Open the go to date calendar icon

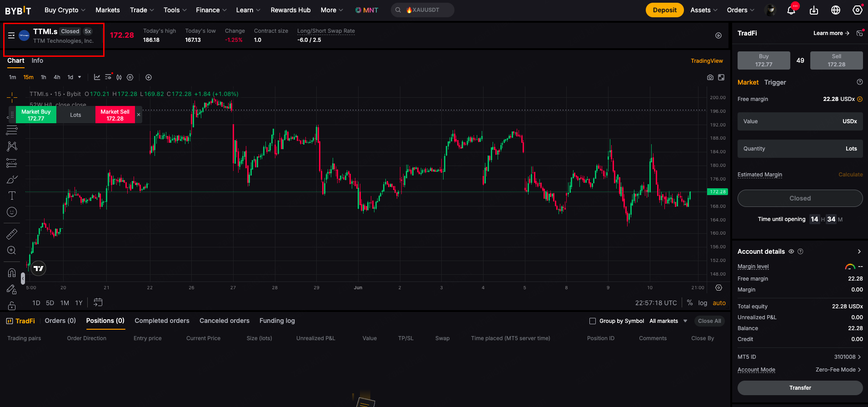click(x=98, y=302)
